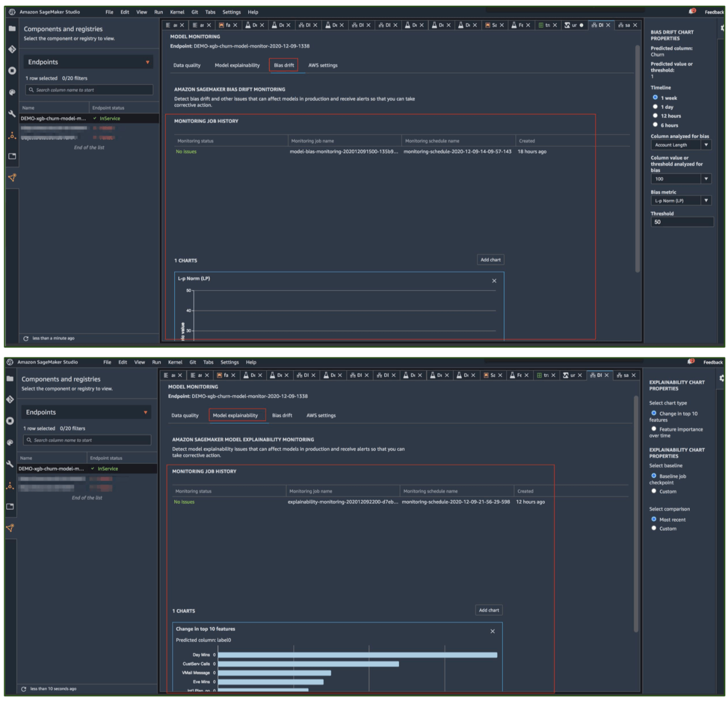Click model-bias-monitoring job name

344,152
